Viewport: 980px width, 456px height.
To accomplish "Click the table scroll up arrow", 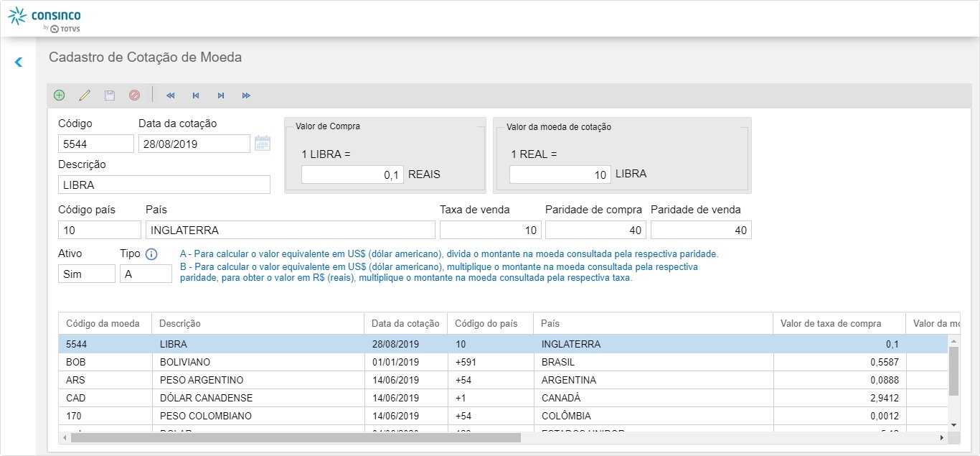I will 953,340.
